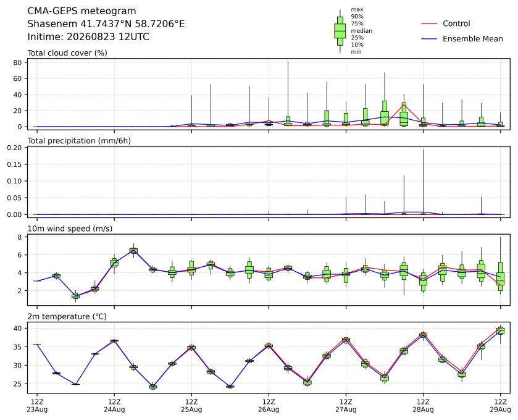This screenshot has width=518, height=420.
Task: Click the '12Z 25Aug' x-axis label
Action: [x=191, y=406]
